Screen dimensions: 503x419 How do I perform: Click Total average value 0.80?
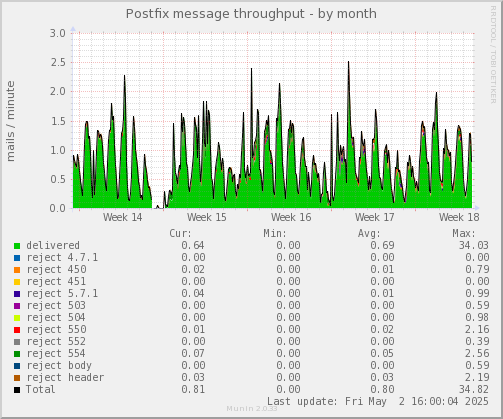[x=382, y=390]
